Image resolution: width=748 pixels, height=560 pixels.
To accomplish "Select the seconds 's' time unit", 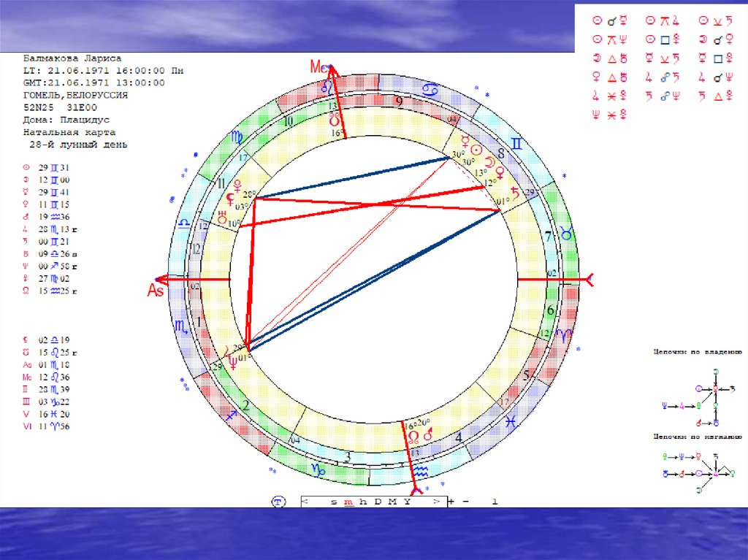I will tap(334, 502).
